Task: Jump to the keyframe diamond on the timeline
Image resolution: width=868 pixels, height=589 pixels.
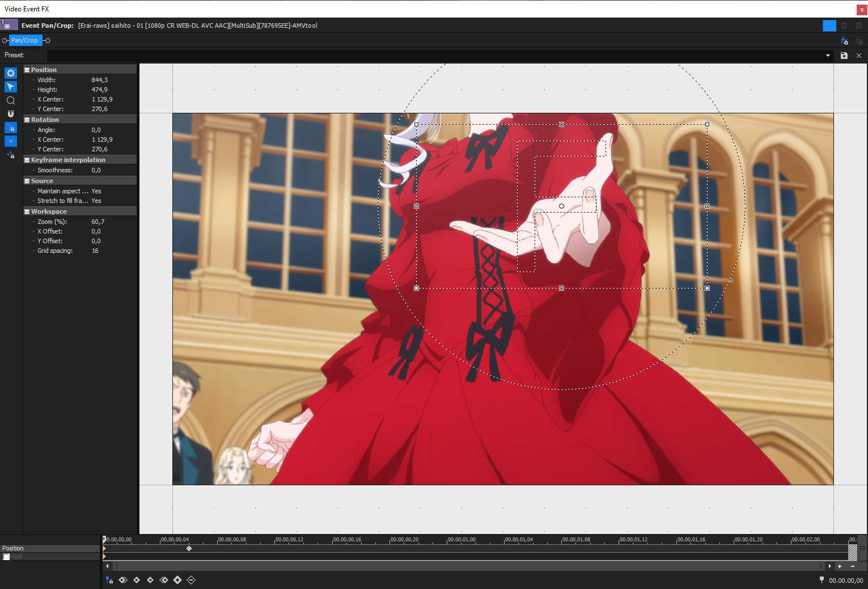Action: click(x=189, y=548)
